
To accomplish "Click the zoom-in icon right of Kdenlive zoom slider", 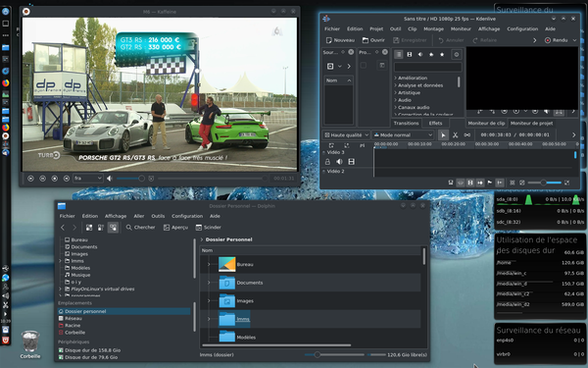I will click(566, 183).
